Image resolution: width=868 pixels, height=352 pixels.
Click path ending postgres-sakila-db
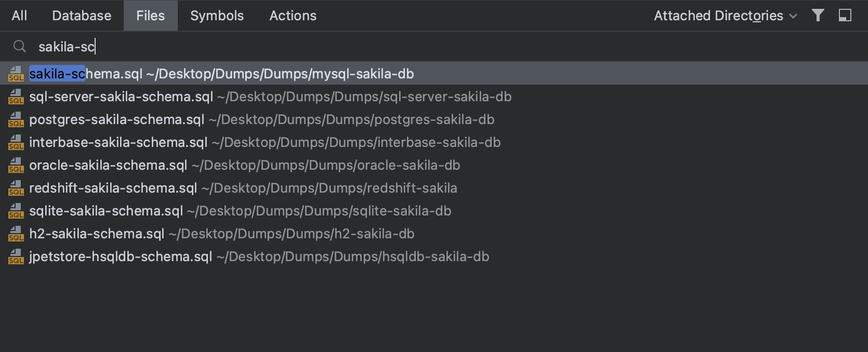click(351, 120)
